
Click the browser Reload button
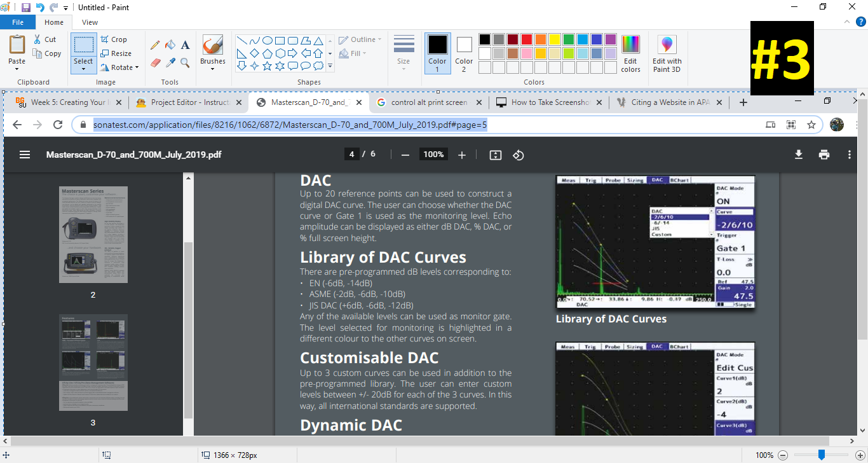click(58, 125)
